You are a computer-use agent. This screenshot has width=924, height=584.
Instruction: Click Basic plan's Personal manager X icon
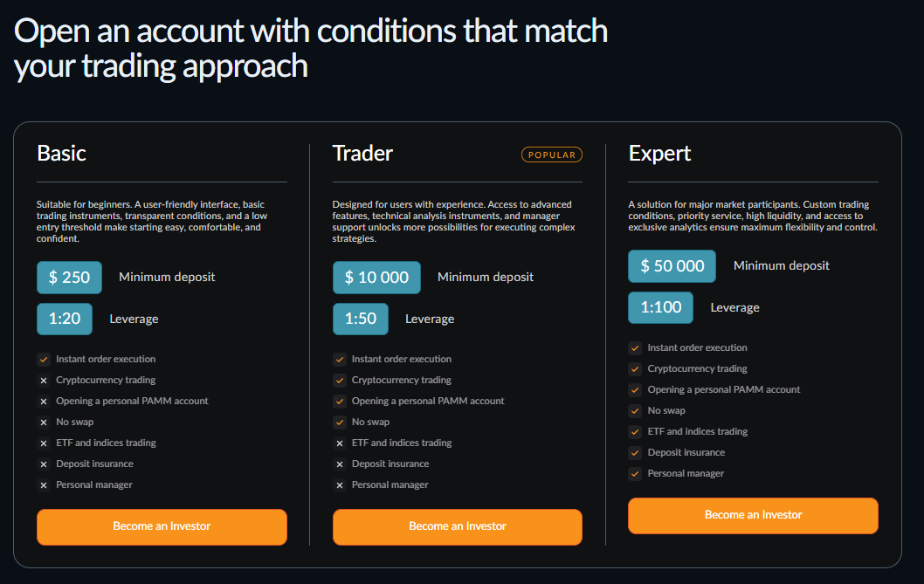(44, 484)
